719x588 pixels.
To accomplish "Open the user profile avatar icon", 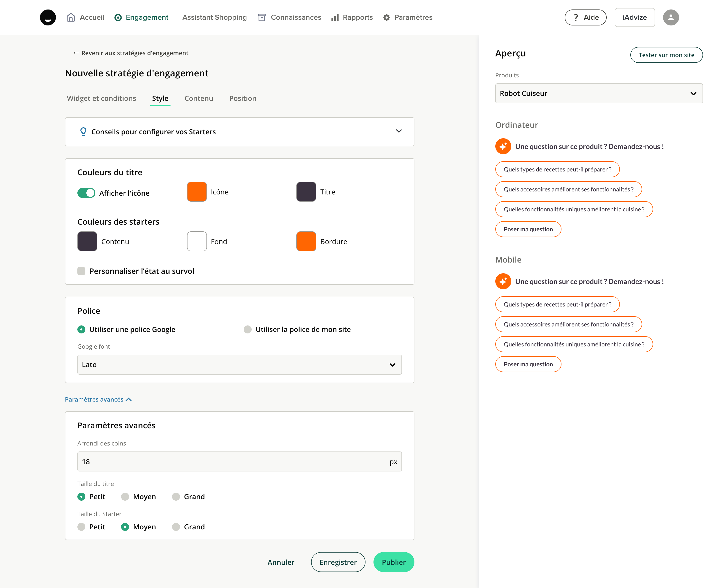I will click(x=671, y=17).
